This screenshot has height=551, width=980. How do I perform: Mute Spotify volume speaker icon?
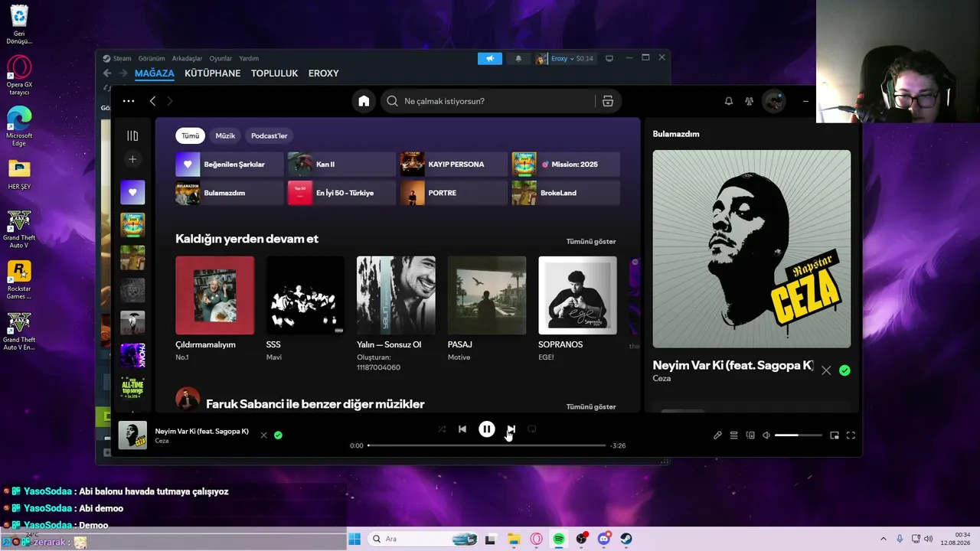[766, 435]
